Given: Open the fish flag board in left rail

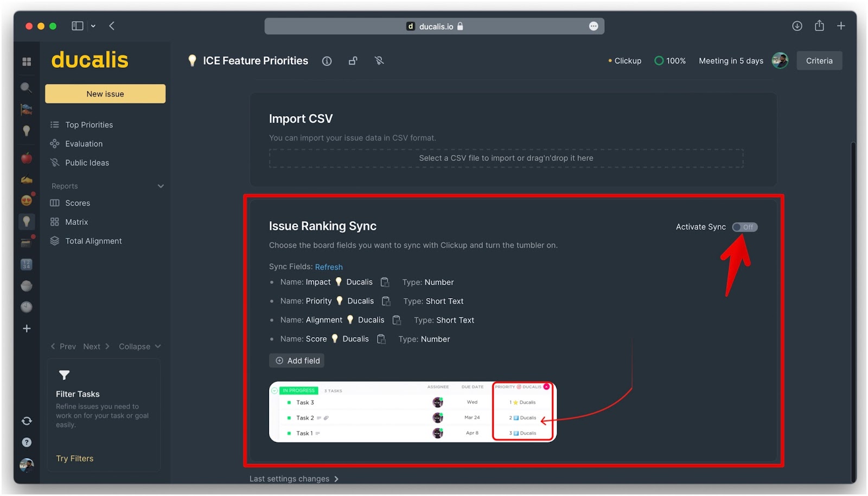Looking at the screenshot, I should click(x=26, y=109).
